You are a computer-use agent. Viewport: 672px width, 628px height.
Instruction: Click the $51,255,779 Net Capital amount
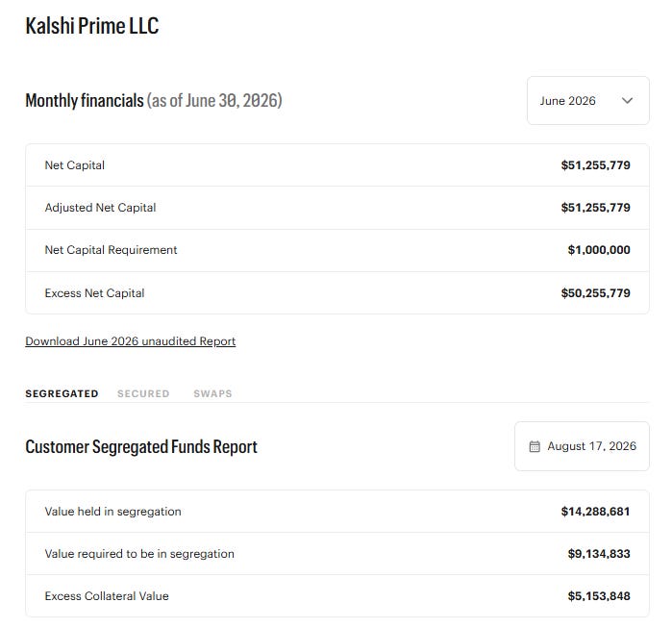coord(596,165)
